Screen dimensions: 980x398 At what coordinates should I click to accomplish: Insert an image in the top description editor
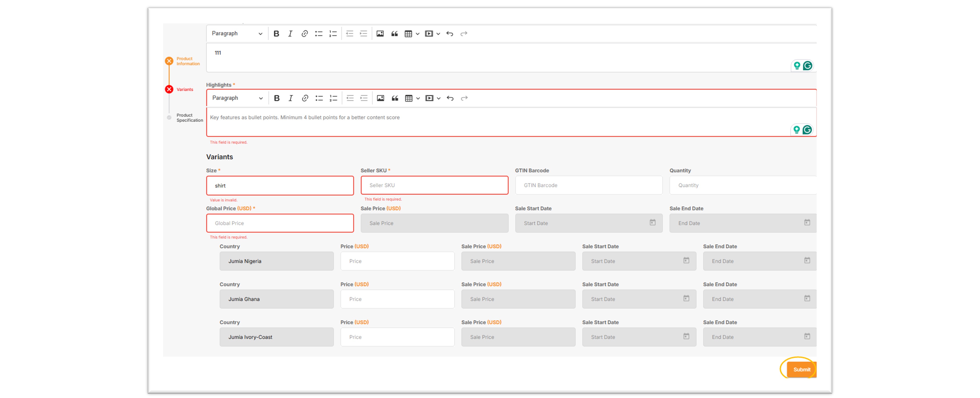(x=380, y=34)
